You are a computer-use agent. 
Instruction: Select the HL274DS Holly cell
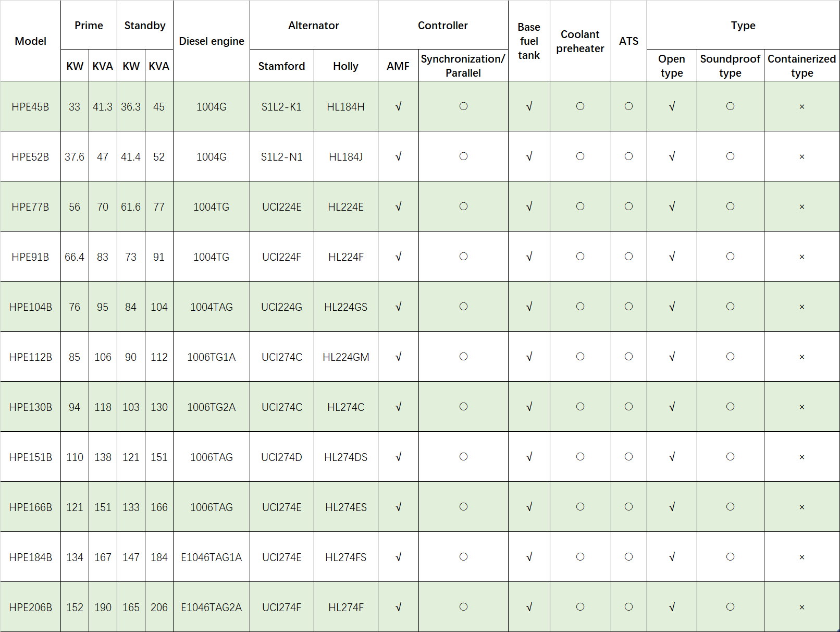(x=346, y=457)
